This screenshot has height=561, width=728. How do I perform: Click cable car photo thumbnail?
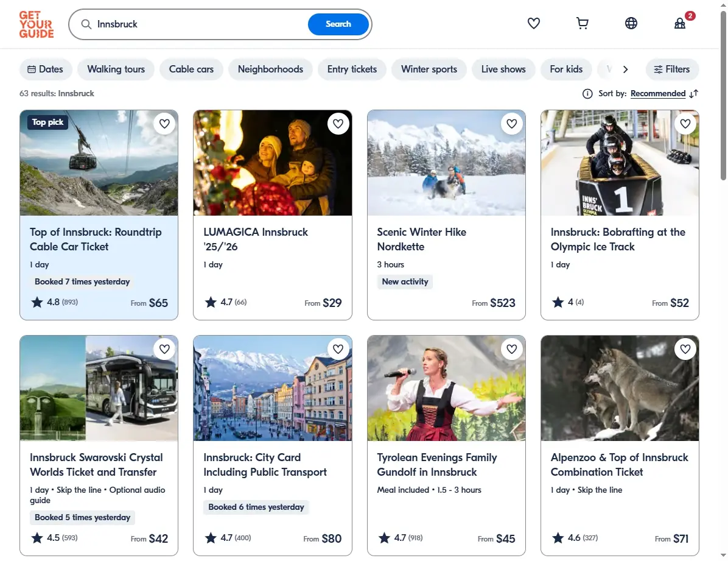click(x=99, y=163)
